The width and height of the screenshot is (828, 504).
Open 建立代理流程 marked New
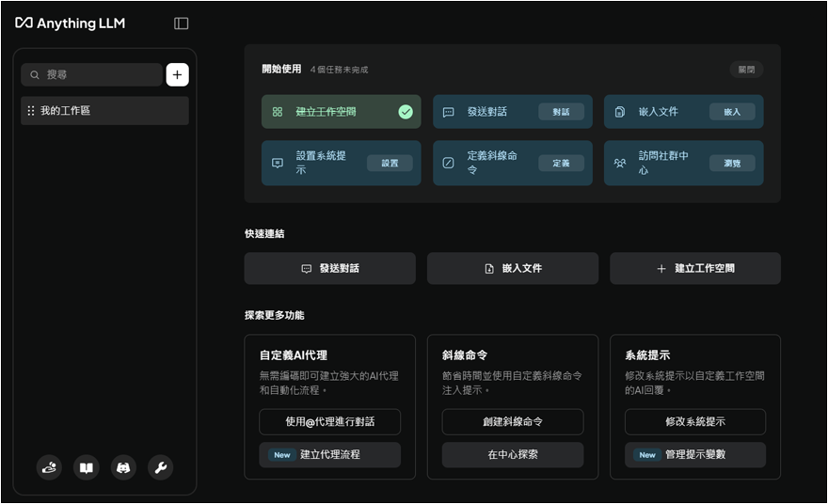pyautogui.click(x=329, y=455)
